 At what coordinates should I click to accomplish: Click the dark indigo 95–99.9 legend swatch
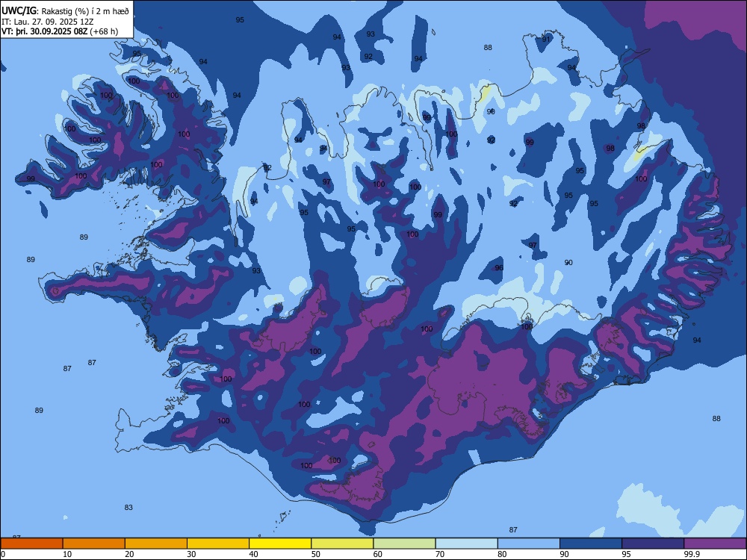(x=653, y=544)
